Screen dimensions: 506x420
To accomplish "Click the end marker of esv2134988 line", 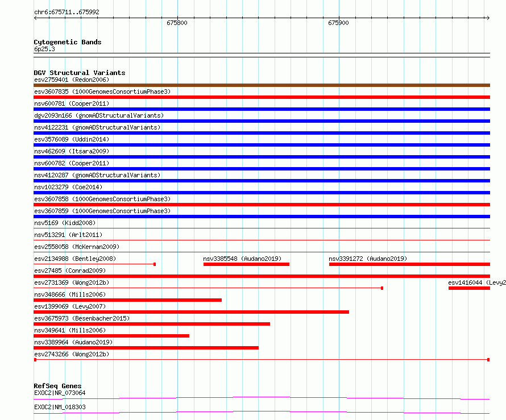I will point(155,264).
